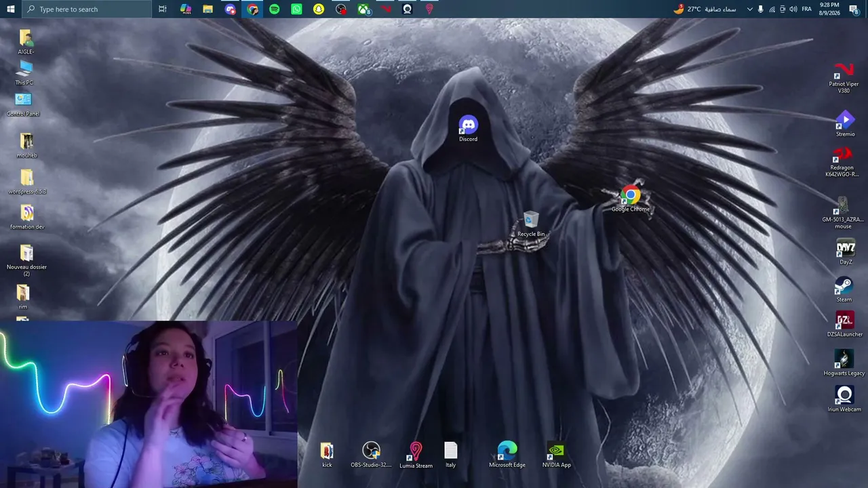The image size is (868, 488).
Task: Open the Wi-Fi network flyout
Action: (x=772, y=9)
